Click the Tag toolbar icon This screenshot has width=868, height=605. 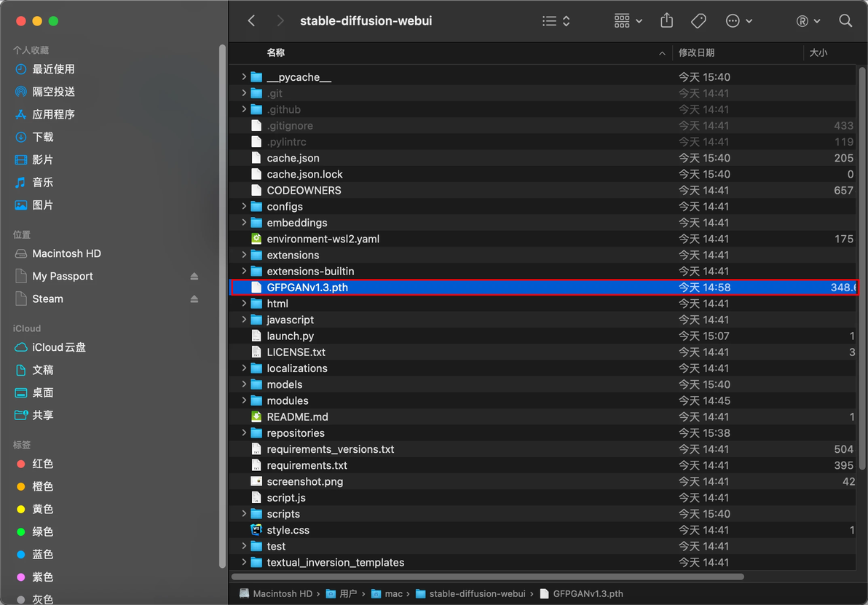pos(698,21)
